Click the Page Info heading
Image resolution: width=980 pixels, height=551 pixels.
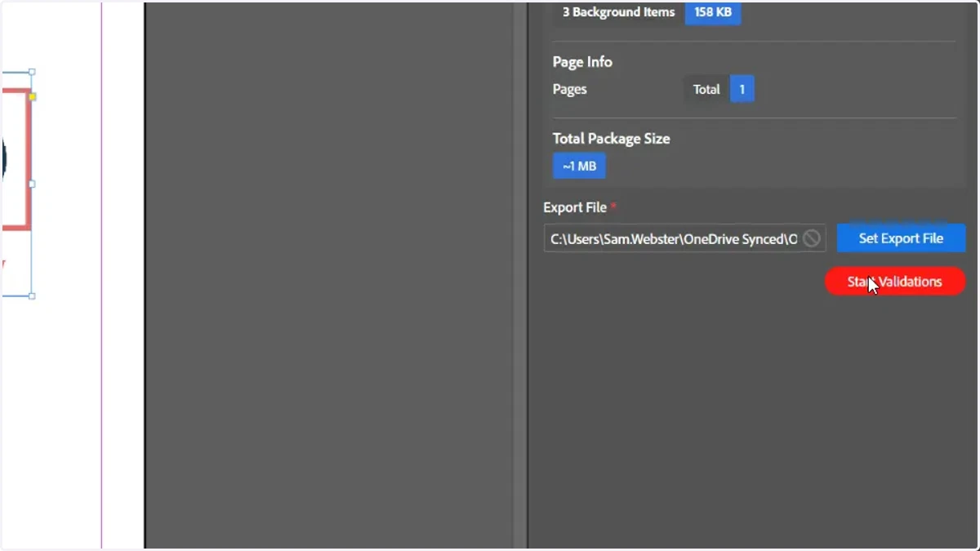[x=582, y=62]
